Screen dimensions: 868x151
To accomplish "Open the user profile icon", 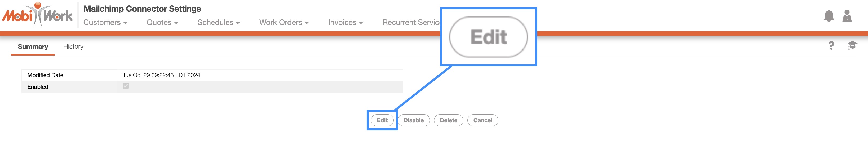I will [847, 16].
